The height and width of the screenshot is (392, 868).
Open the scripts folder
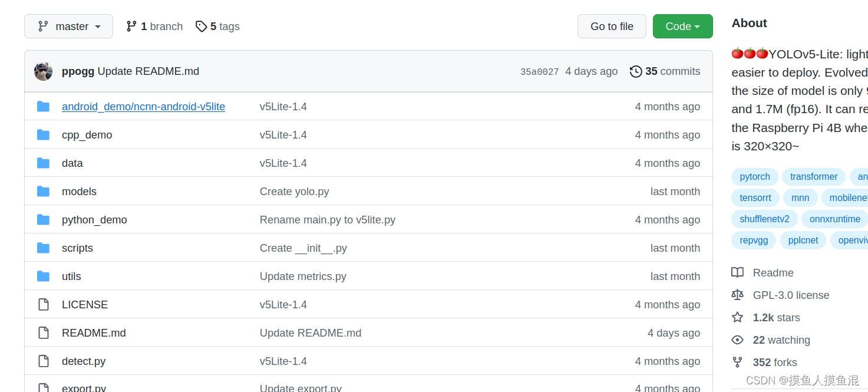point(77,248)
